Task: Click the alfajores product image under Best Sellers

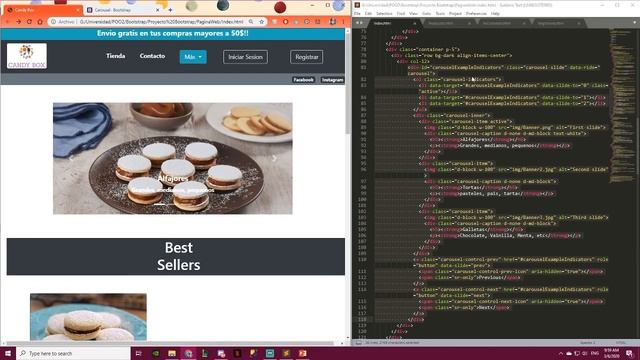Action: pos(88,317)
